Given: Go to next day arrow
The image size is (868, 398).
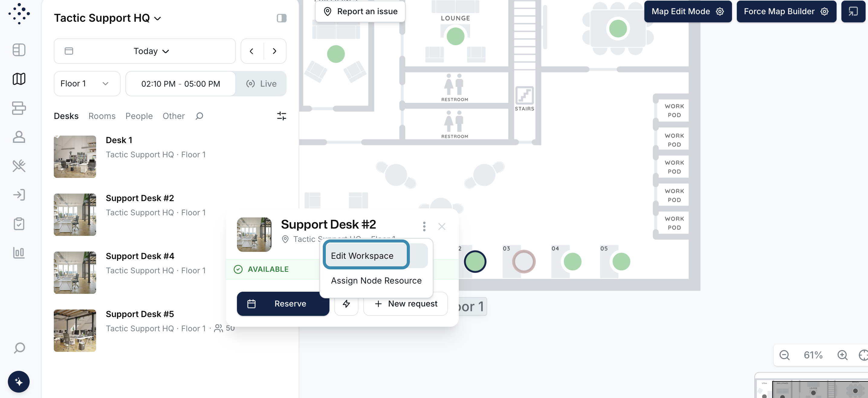Looking at the screenshot, I should point(275,51).
